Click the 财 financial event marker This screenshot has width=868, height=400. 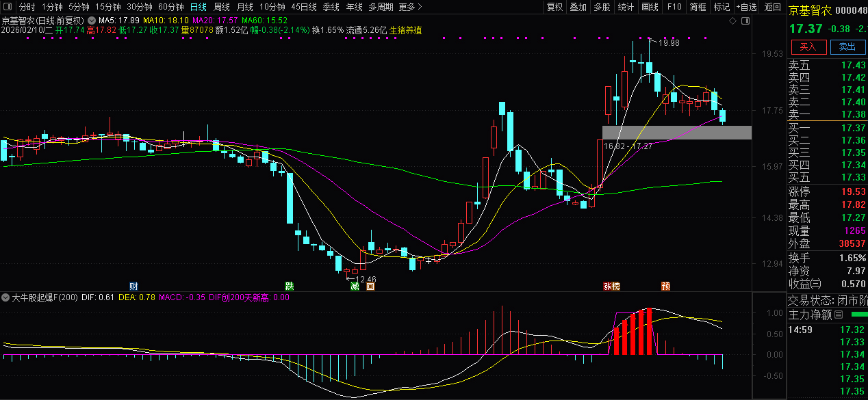tap(133, 286)
